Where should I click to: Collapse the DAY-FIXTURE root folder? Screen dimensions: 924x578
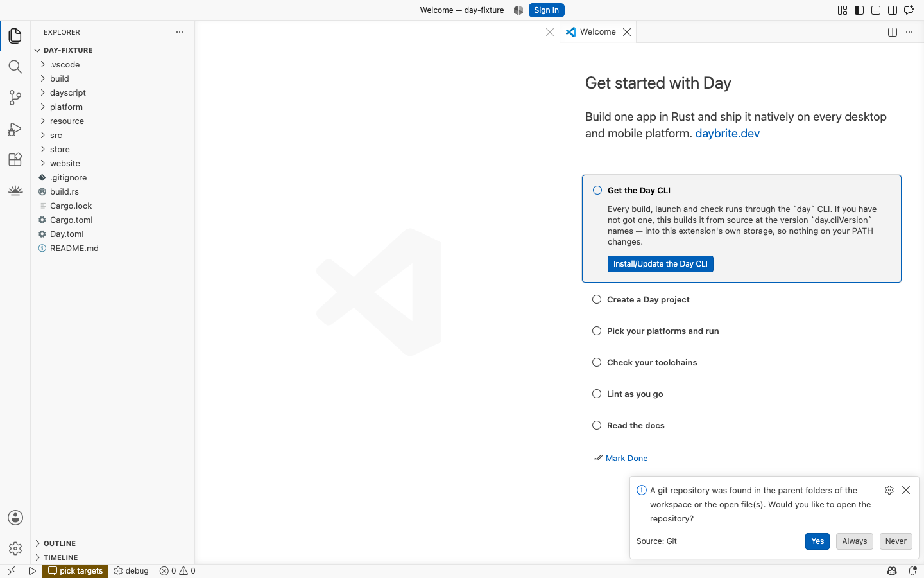[112, 50]
